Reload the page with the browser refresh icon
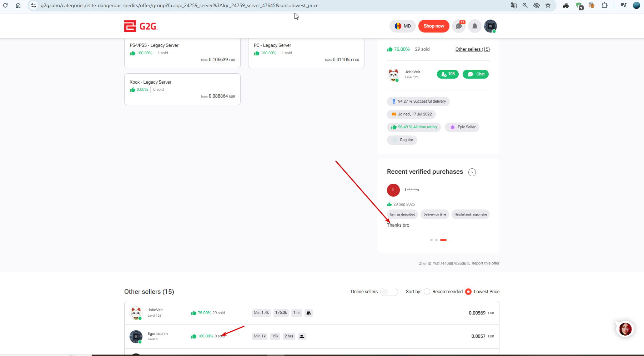 [5, 5]
